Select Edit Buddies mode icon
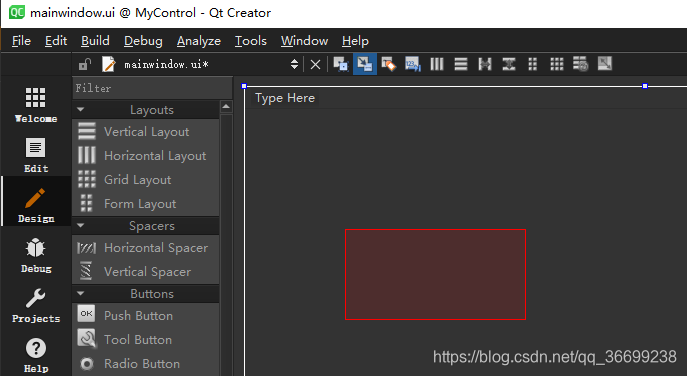 pyautogui.click(x=388, y=64)
